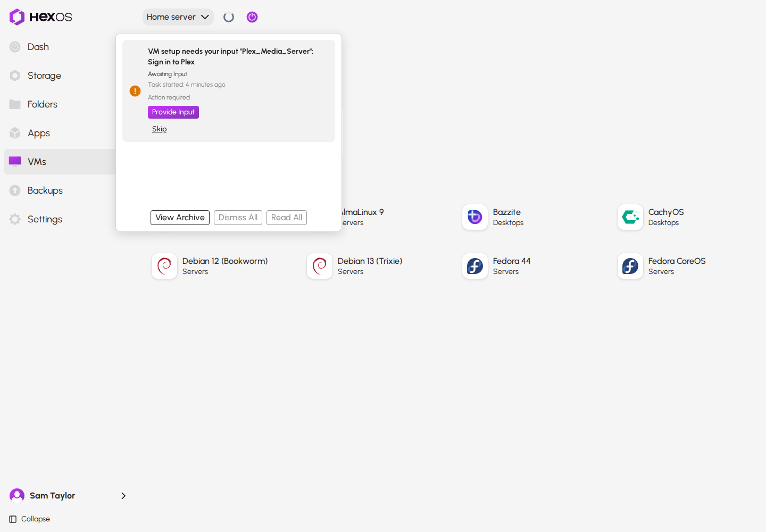Choose the Fedora CoreOS Servers label
This screenshot has width=766, height=532.
click(x=677, y=266)
